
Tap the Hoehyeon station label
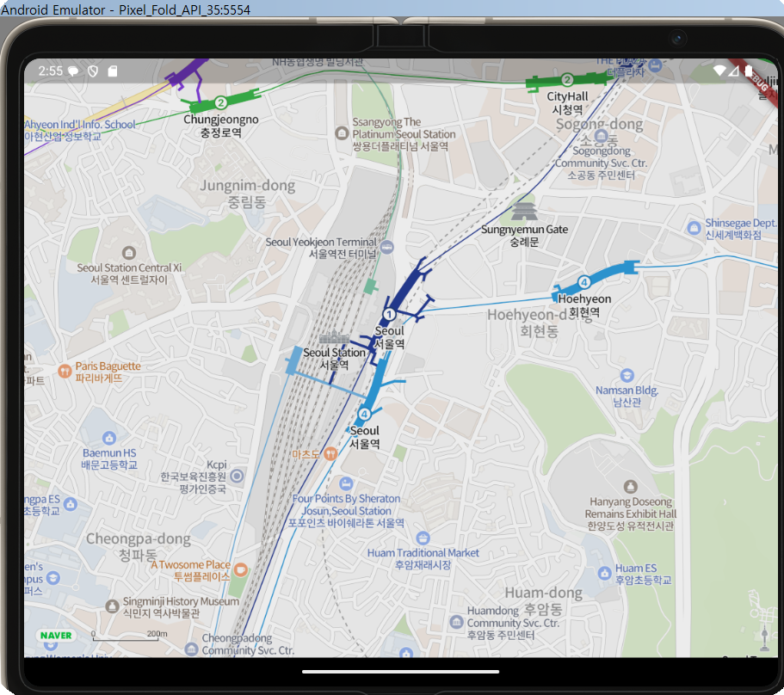[x=584, y=305]
